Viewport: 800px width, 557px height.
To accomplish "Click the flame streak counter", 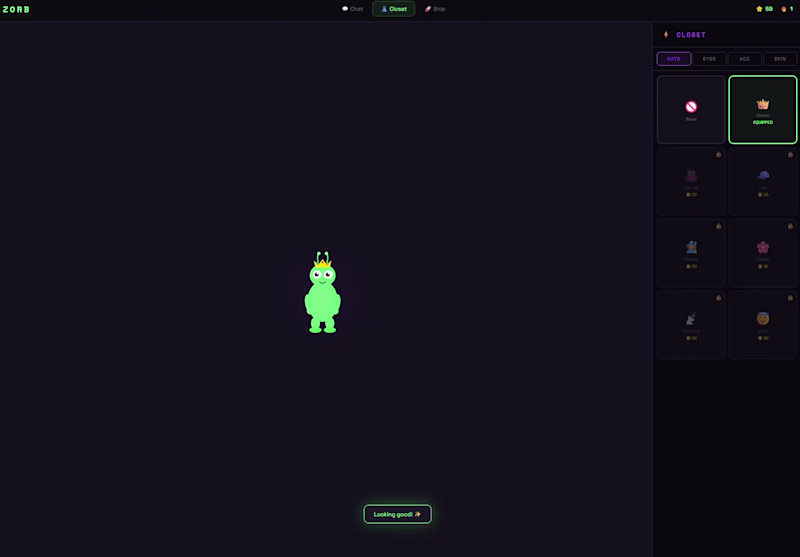I will coord(787,9).
